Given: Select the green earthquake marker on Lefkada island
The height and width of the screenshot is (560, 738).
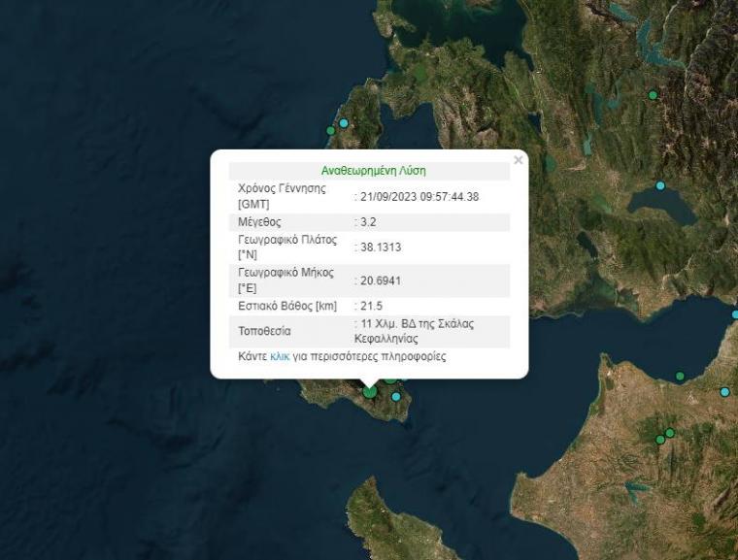Looking at the screenshot, I should (331, 130).
